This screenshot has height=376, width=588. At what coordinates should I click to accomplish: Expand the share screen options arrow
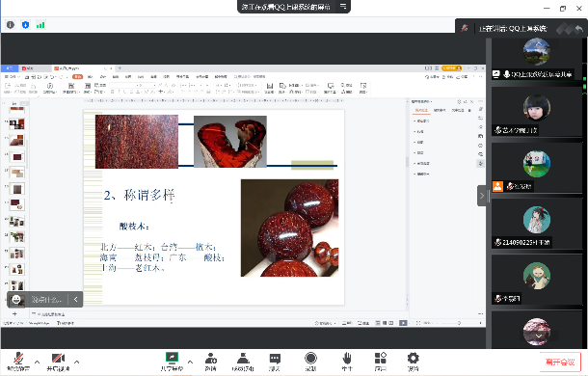click(190, 363)
